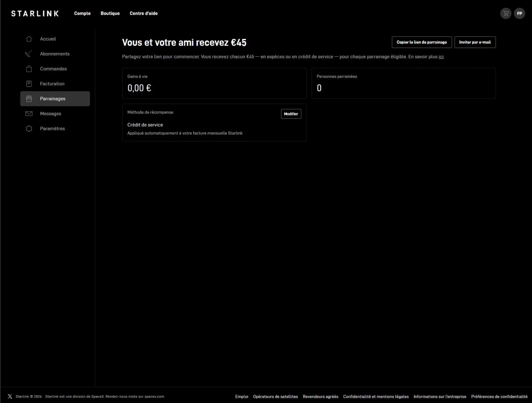
Task: Open Informations sur l'entreprise footer link
Action: point(440,396)
